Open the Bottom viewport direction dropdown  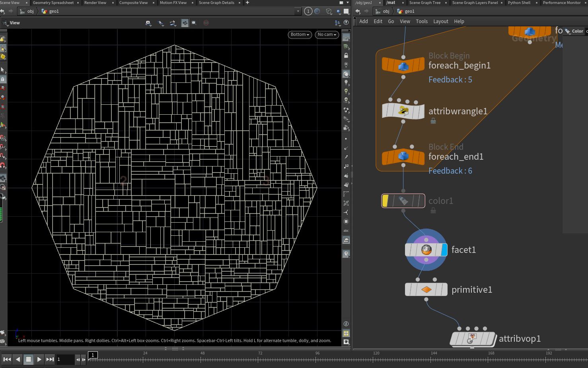coord(300,35)
